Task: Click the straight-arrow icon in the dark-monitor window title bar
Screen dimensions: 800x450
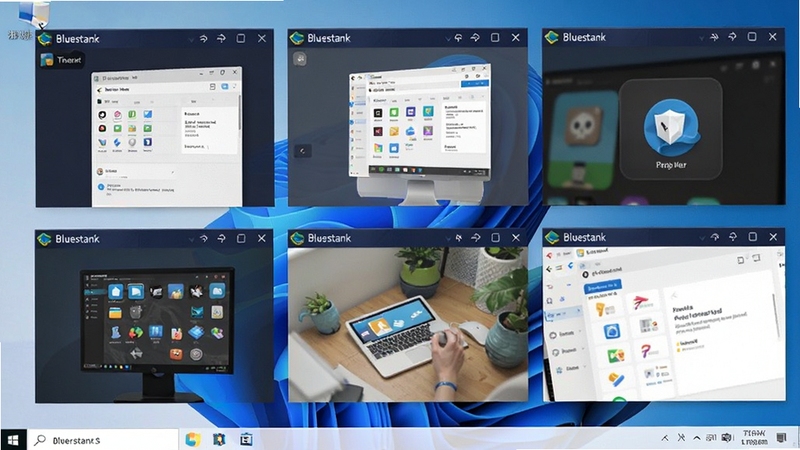Action: coord(221,239)
